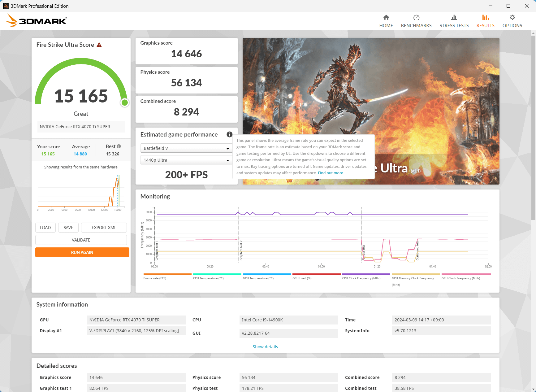Click the scrollbar up arrow
Viewport: 536px width, 392px height.
(x=533, y=33)
